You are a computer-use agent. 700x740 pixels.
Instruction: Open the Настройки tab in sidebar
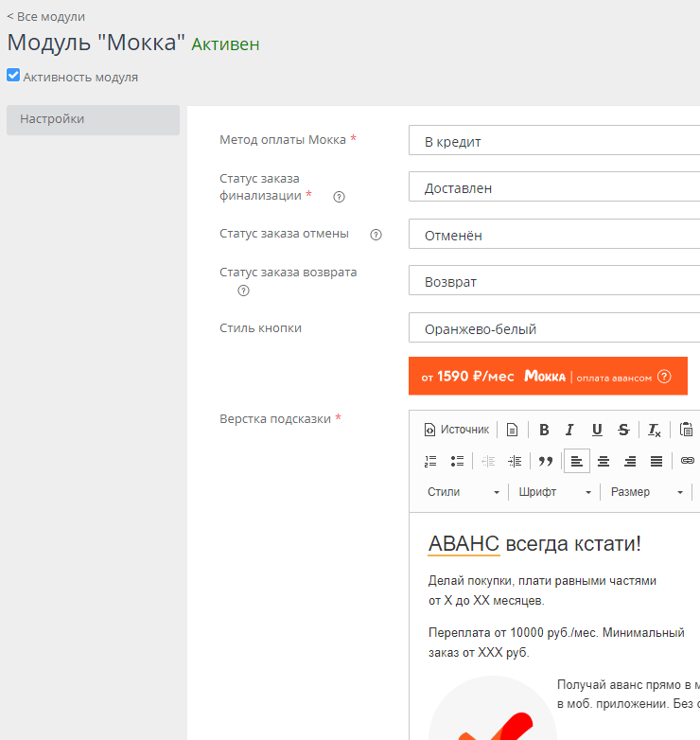pos(93,119)
